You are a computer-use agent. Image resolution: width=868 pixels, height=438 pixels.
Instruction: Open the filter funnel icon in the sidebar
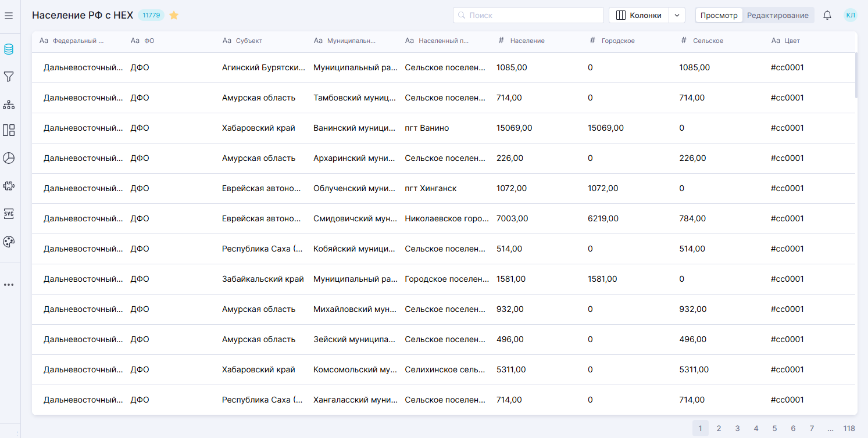tap(9, 77)
